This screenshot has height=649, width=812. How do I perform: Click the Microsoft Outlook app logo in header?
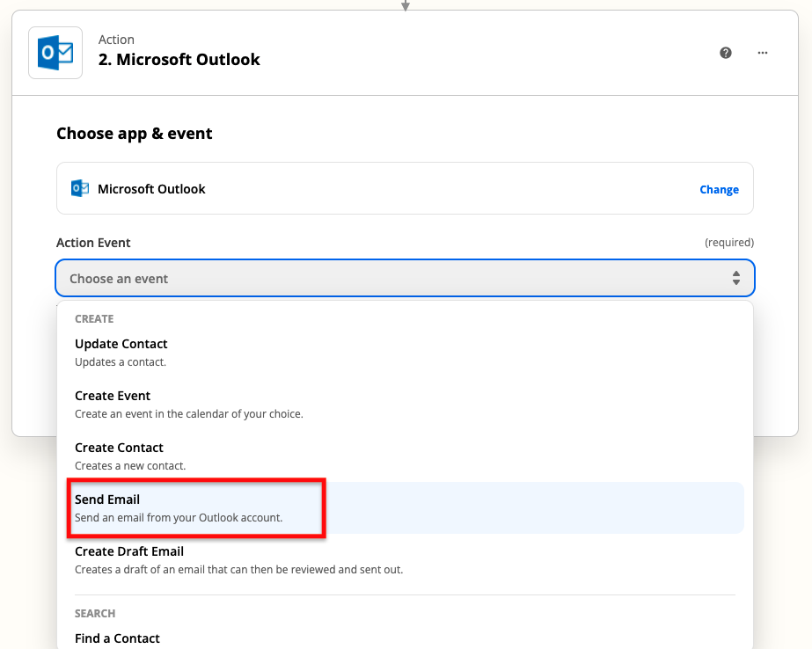(x=55, y=53)
